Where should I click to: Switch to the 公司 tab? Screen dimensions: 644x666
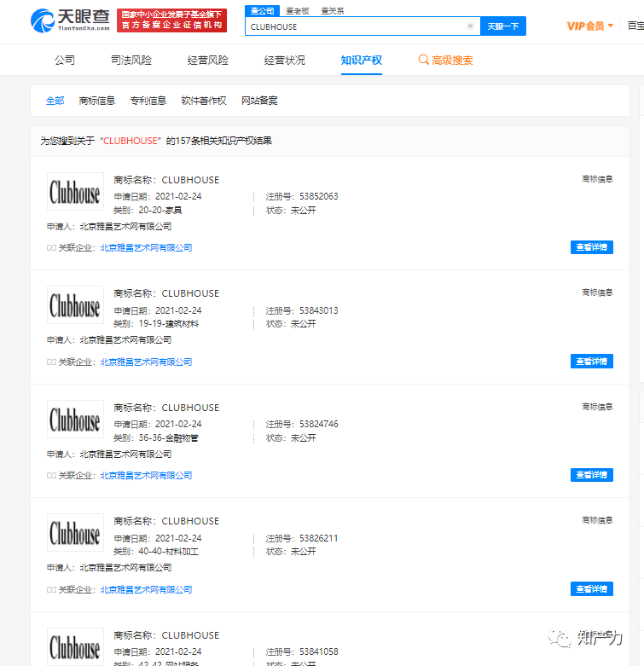coord(65,61)
